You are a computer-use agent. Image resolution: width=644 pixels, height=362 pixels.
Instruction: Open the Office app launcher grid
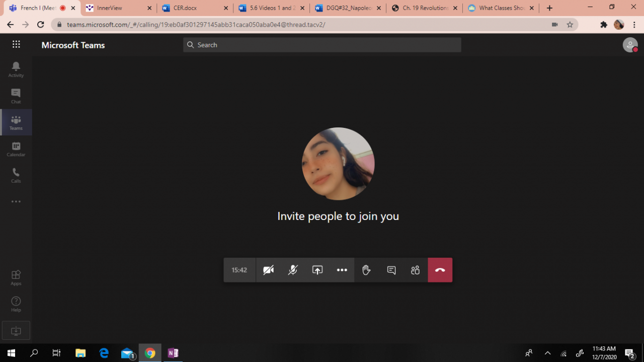click(16, 44)
